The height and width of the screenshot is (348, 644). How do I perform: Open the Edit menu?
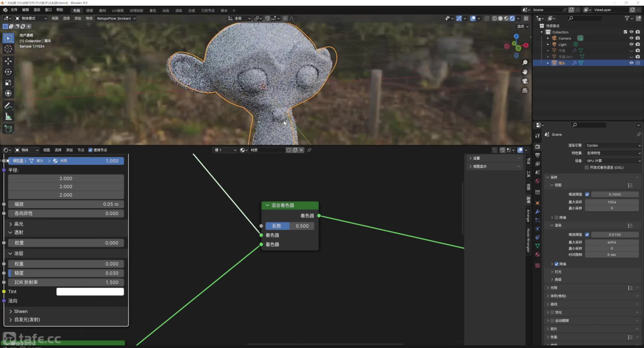(x=25, y=10)
